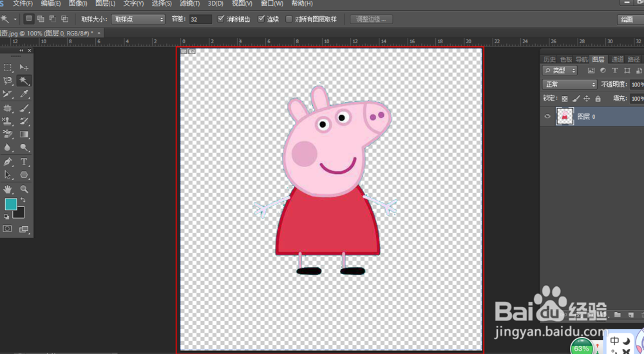Click the 容差 tolerance field
644x354 pixels.
coord(200,19)
